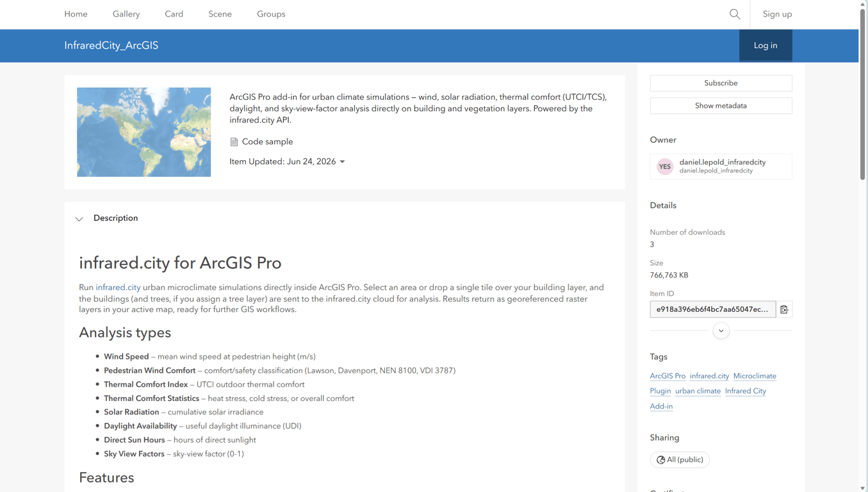
Task: Click the Number of downloads label
Action: click(x=687, y=233)
